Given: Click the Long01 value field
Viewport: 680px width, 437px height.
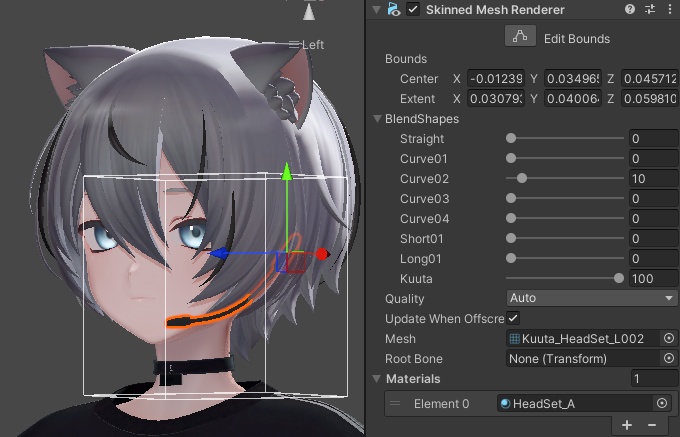Looking at the screenshot, I should [x=654, y=258].
